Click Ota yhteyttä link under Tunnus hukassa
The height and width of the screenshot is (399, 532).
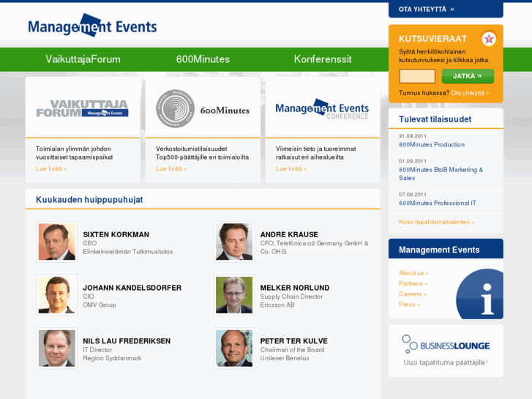(x=470, y=93)
